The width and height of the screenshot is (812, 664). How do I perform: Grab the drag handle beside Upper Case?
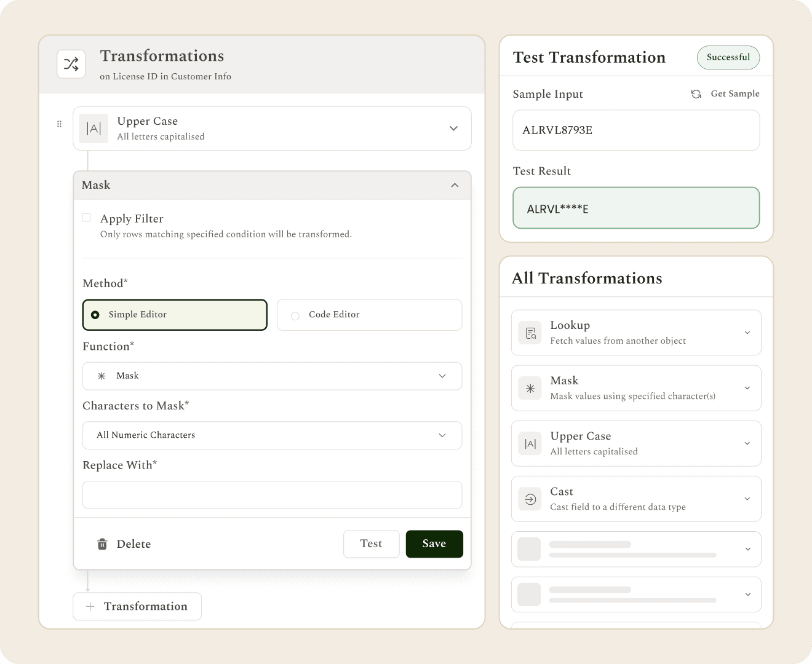[59, 124]
